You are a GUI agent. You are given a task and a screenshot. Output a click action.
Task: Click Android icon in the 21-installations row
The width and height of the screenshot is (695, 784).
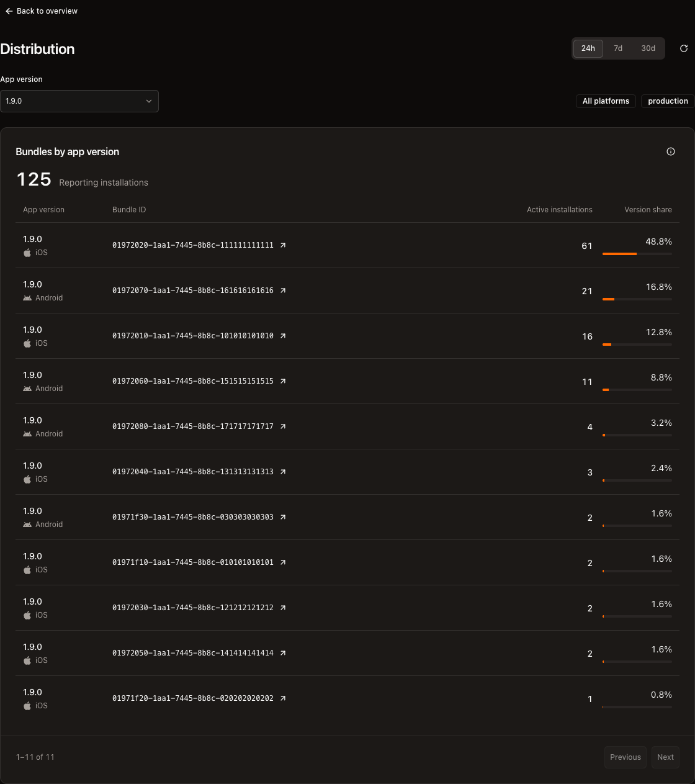[27, 298]
